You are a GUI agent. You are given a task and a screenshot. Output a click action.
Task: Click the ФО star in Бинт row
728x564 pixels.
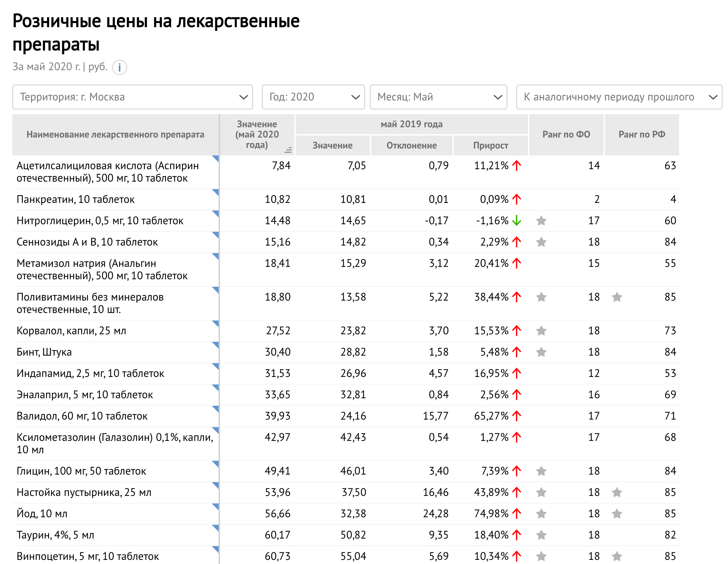[x=541, y=352]
